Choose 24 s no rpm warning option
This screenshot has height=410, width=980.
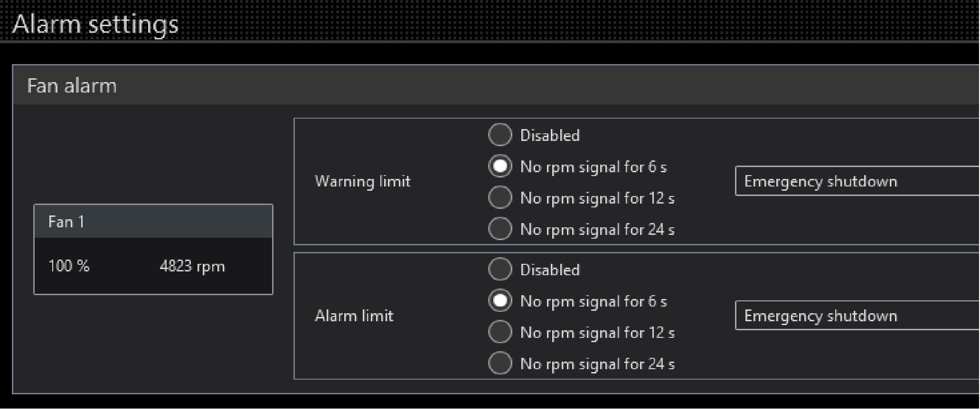(500, 229)
